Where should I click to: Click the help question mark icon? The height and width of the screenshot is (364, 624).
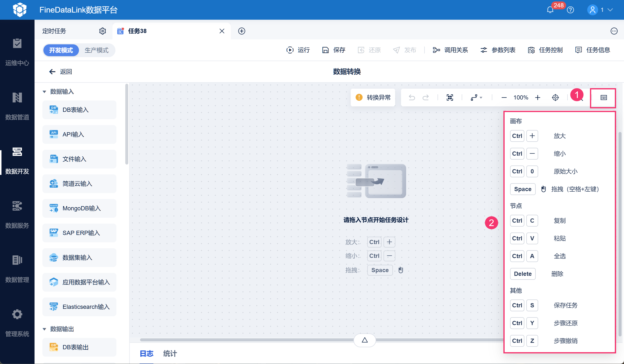[570, 10]
